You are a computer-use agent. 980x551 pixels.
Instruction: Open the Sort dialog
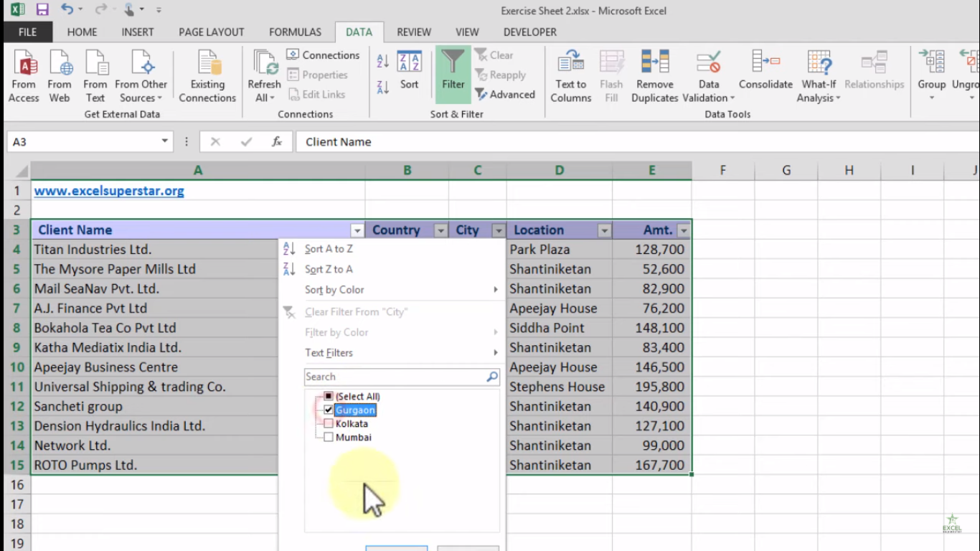409,70
